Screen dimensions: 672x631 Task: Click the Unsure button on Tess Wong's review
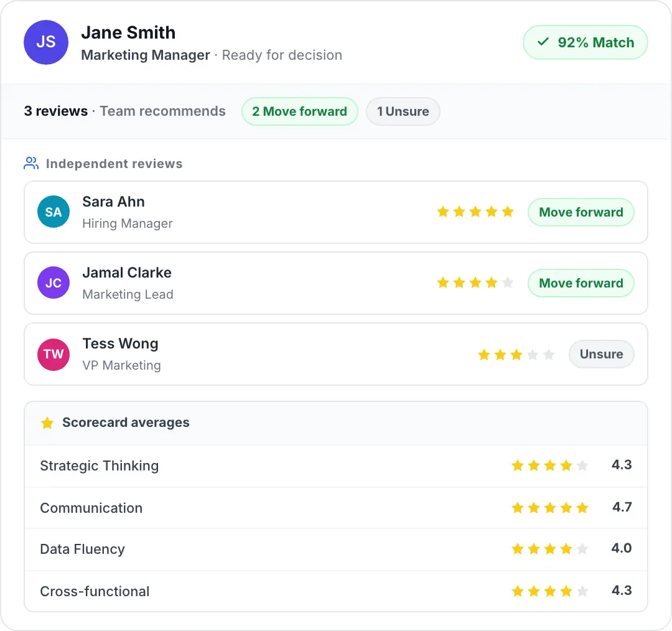pos(601,354)
